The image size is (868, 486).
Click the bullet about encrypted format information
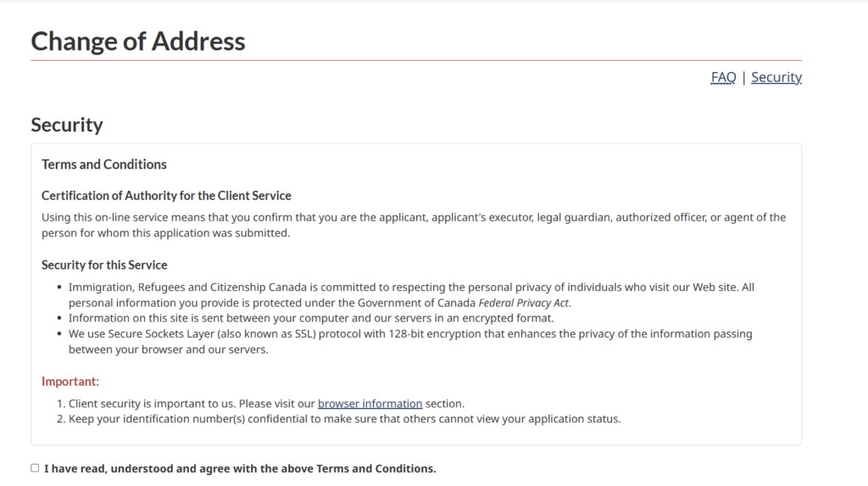[310, 318]
